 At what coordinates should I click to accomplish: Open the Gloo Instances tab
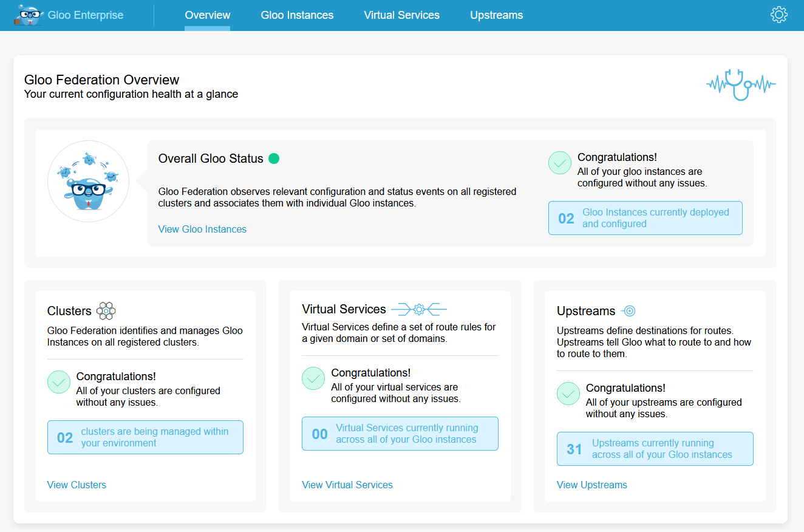click(x=297, y=15)
